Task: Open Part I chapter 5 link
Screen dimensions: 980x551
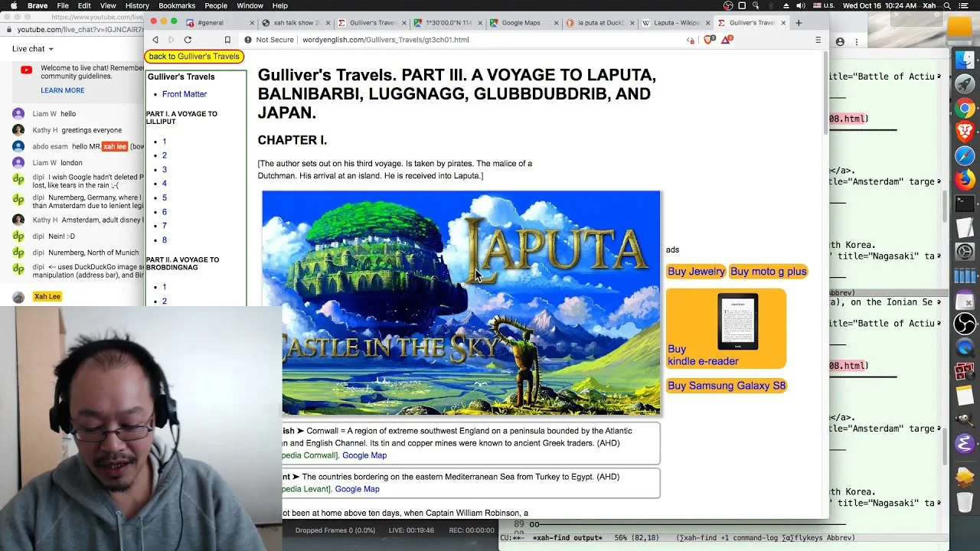Action: point(164,198)
